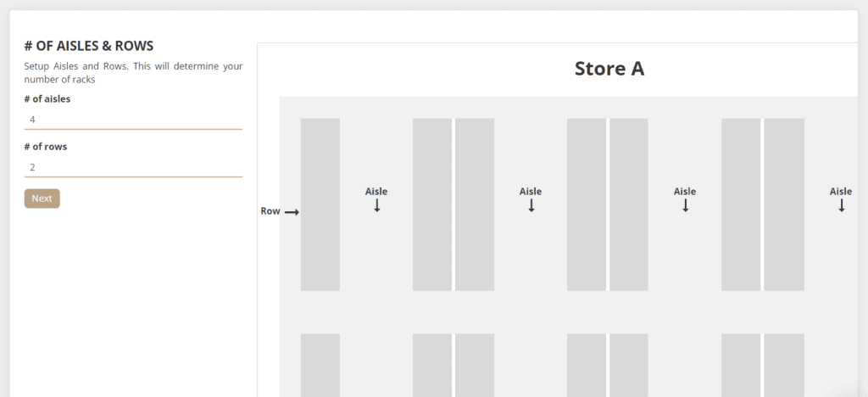The image size is (868, 397).
Task: Click the Store A title
Action: 609,69
